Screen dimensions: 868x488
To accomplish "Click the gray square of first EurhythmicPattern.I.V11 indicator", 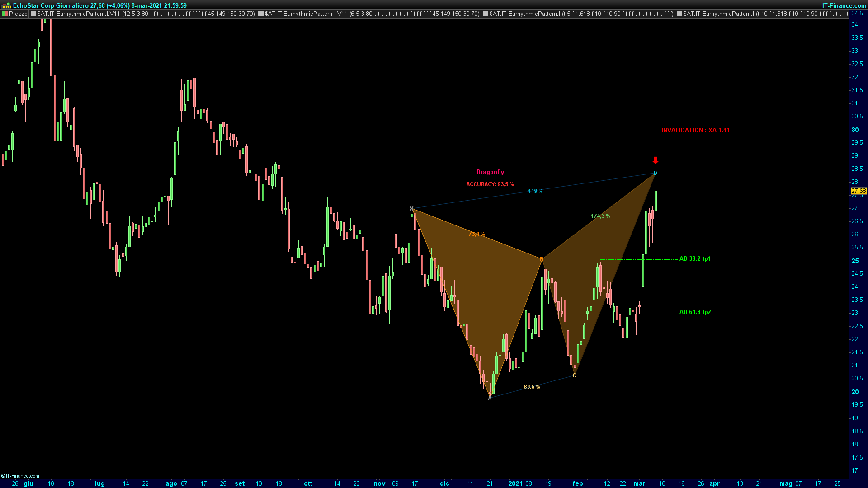I will 33,14.
